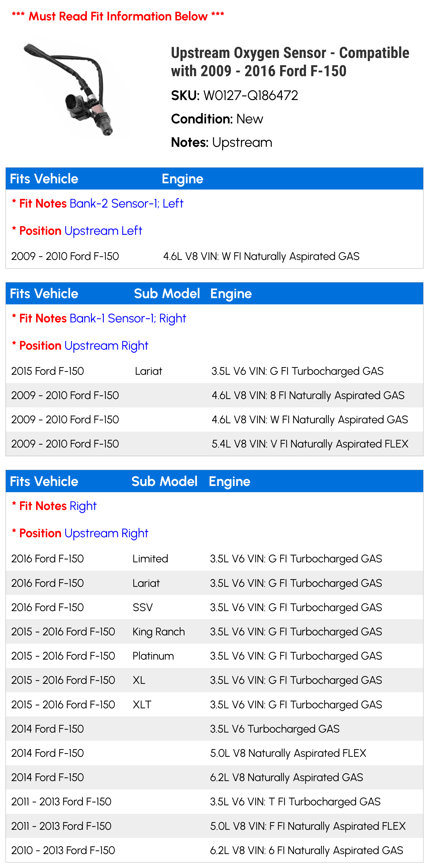Select the 5.4L V8 VIN: V FLEX row

(x=214, y=444)
